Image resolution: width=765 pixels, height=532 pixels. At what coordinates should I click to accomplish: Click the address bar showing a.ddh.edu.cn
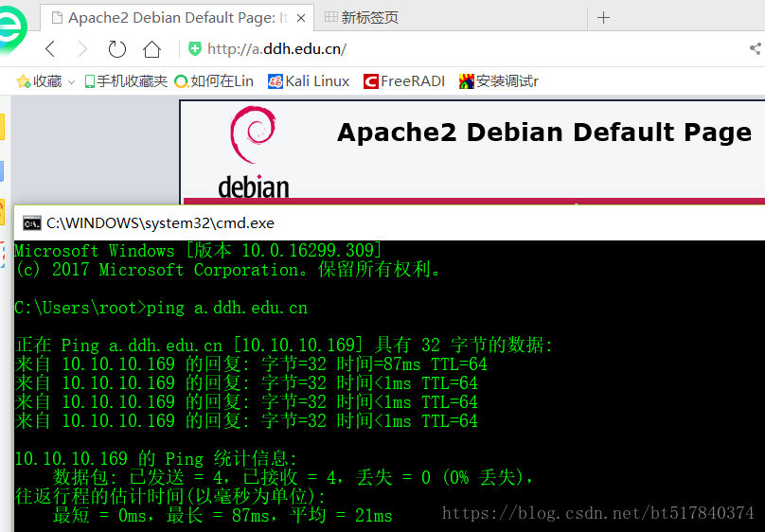pyautogui.click(x=276, y=49)
